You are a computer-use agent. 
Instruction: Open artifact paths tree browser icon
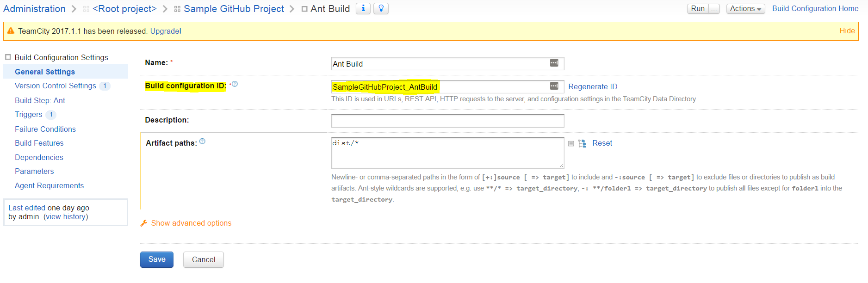pos(582,143)
